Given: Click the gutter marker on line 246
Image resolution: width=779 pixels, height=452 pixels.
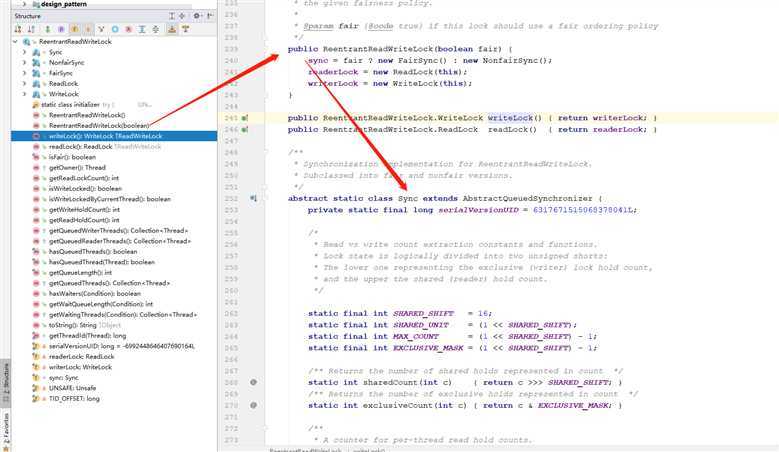Looking at the screenshot, I should point(244,130).
